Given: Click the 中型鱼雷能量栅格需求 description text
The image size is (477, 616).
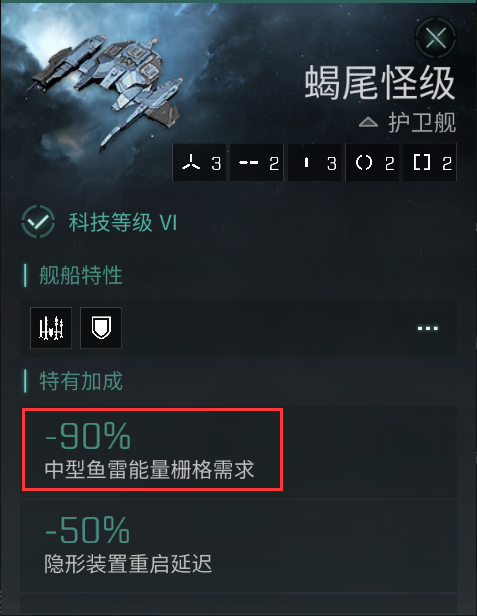Looking at the screenshot, I should 149,469.
